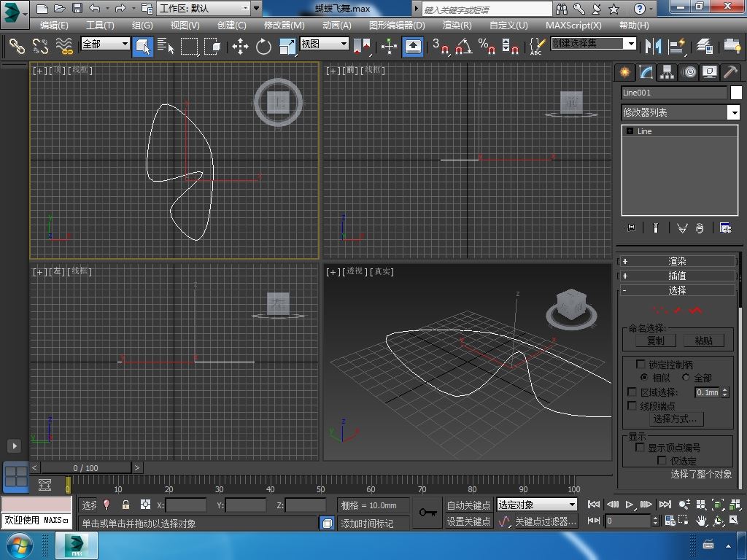Select the Move tool

pyautogui.click(x=240, y=46)
